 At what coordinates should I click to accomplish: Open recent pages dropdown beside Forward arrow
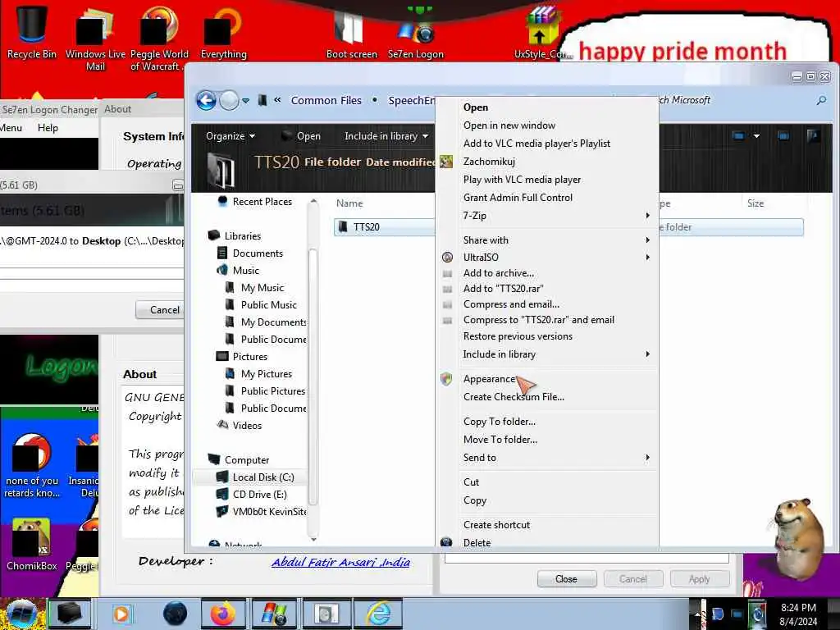(245, 101)
